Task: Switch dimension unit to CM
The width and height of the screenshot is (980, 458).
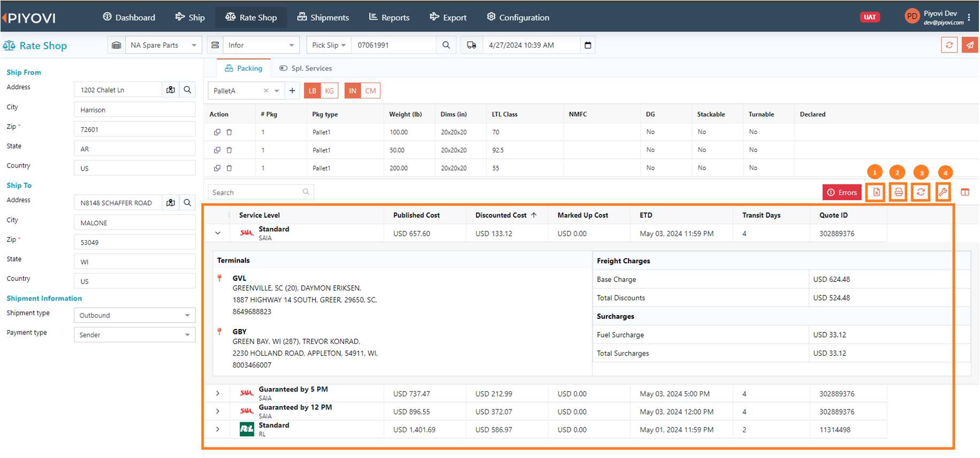Action: [x=370, y=90]
